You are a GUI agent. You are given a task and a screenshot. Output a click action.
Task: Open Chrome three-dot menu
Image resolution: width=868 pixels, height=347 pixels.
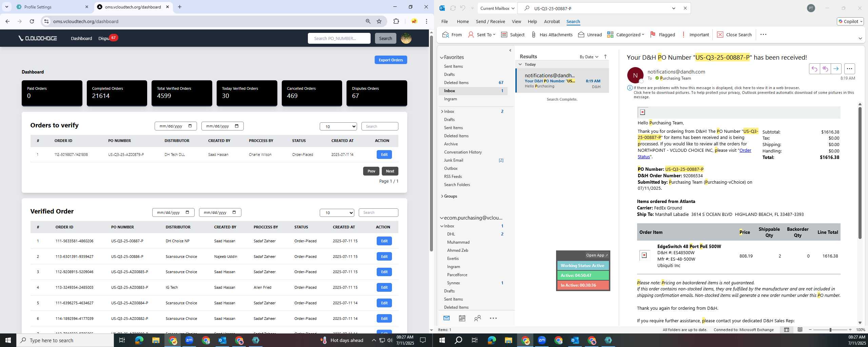[x=426, y=21]
